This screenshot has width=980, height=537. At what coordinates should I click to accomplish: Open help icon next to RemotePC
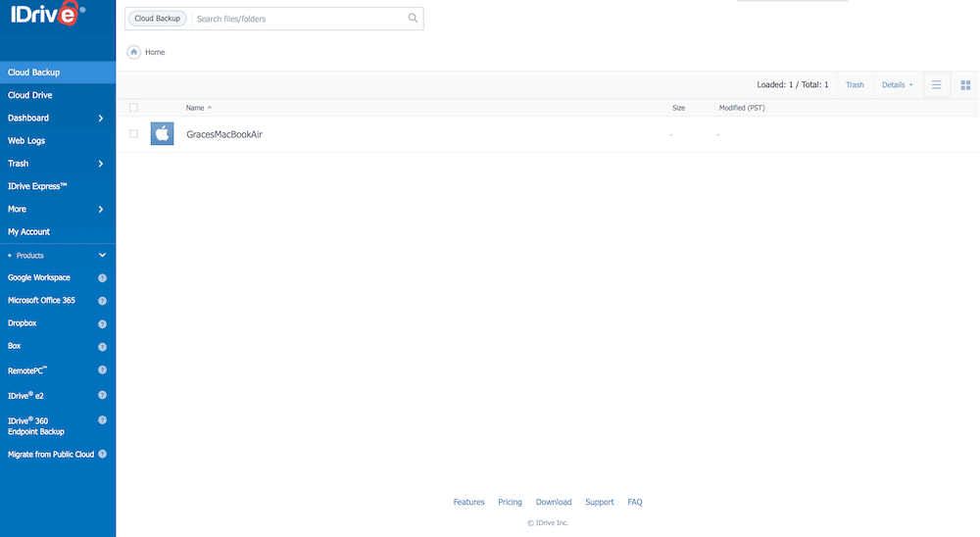(103, 369)
